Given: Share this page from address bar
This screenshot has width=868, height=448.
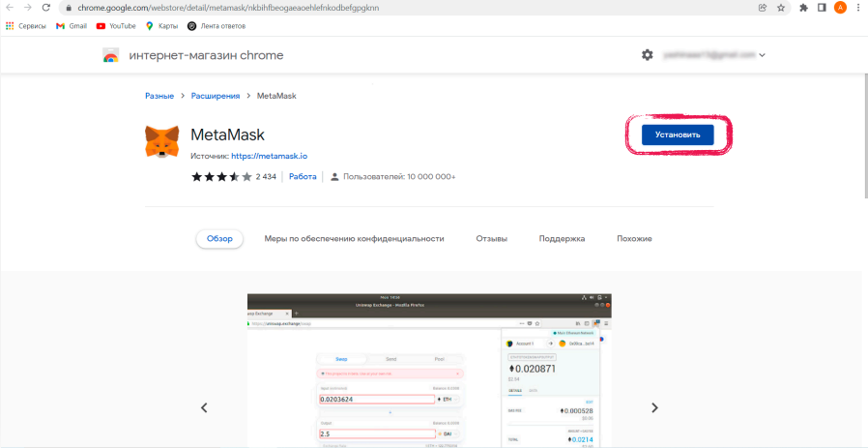Looking at the screenshot, I should pos(763,8).
